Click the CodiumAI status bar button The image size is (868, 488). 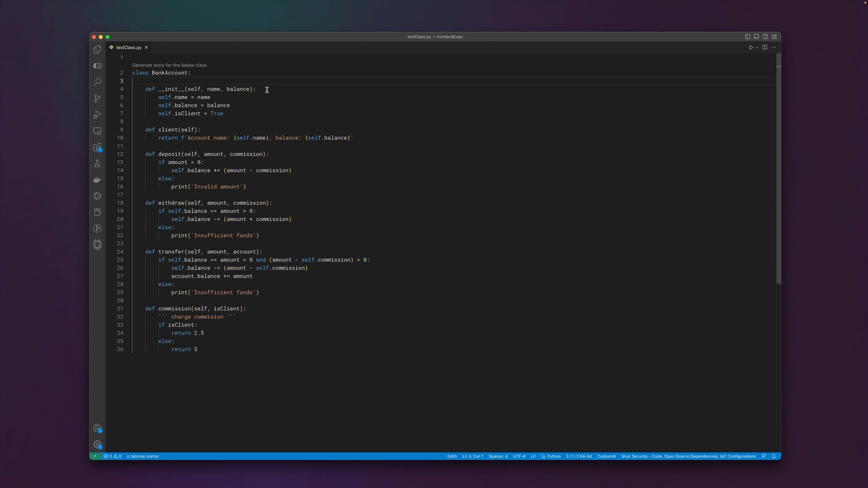606,456
